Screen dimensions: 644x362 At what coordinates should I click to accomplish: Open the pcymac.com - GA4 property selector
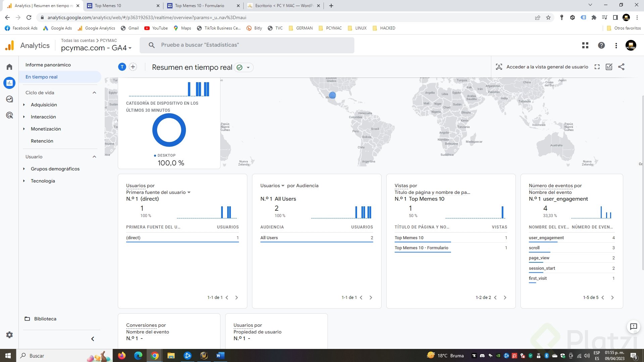pos(96,48)
